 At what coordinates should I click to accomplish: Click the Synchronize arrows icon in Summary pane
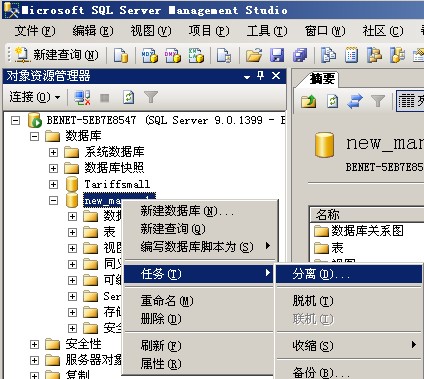coord(355,101)
